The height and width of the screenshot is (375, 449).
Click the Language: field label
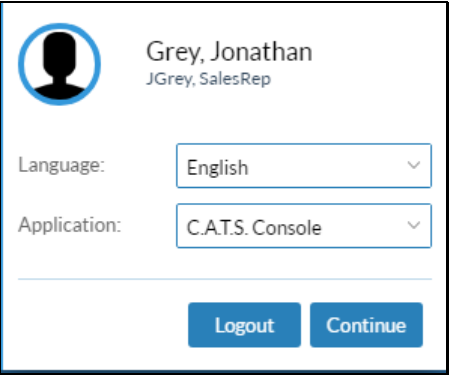tap(62, 165)
